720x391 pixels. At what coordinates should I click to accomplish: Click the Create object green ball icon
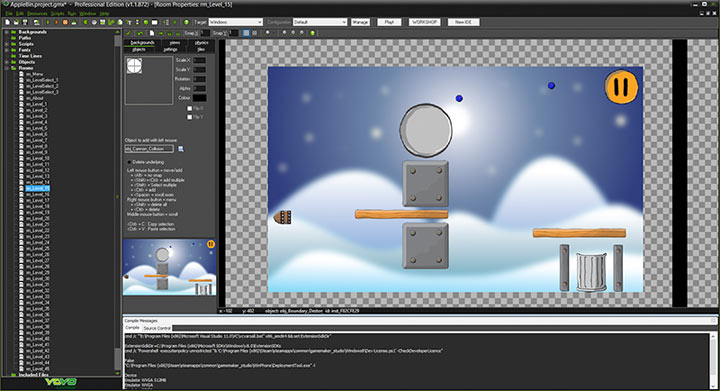pyautogui.click(x=146, y=22)
